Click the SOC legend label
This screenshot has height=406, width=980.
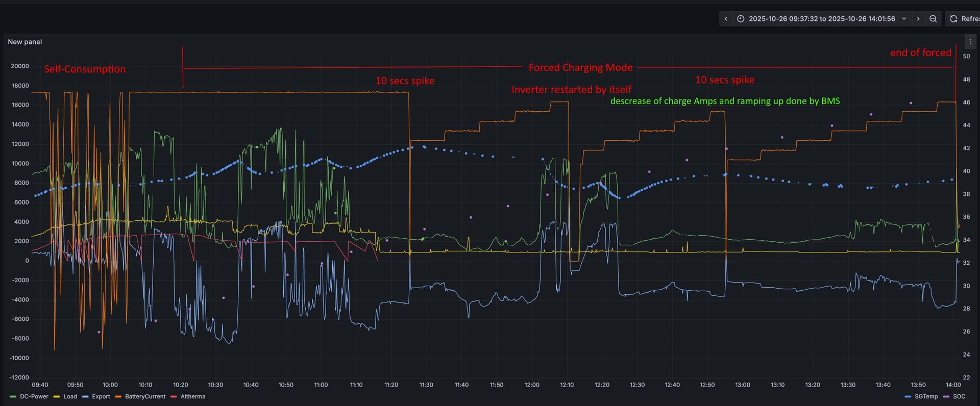pos(959,397)
